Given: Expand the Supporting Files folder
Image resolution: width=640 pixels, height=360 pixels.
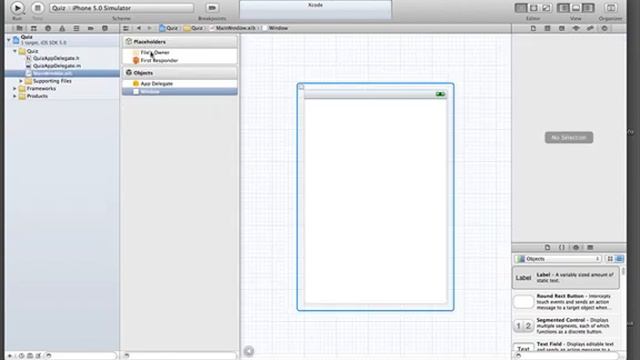Looking at the screenshot, I should [21, 81].
